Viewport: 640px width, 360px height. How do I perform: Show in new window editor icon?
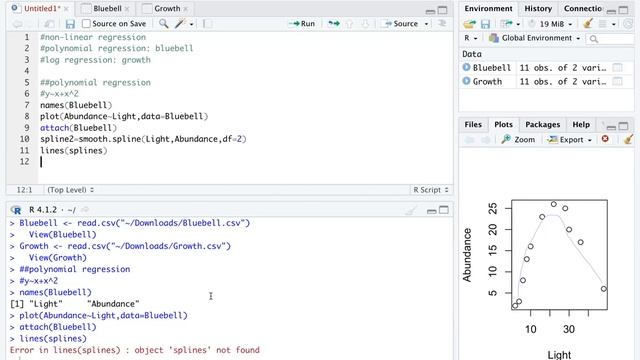(x=49, y=24)
